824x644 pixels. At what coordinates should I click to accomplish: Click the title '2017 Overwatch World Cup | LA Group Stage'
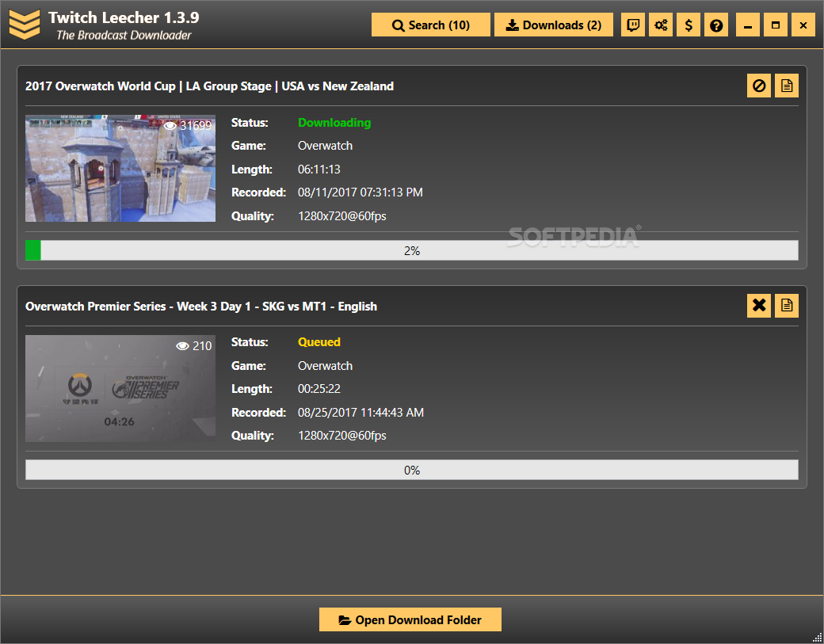point(148,86)
